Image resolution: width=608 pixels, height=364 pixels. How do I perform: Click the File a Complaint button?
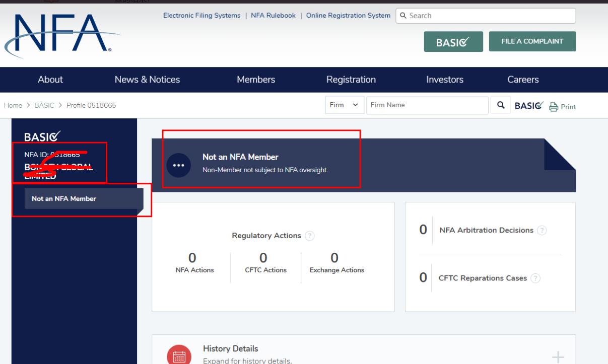pyautogui.click(x=532, y=41)
